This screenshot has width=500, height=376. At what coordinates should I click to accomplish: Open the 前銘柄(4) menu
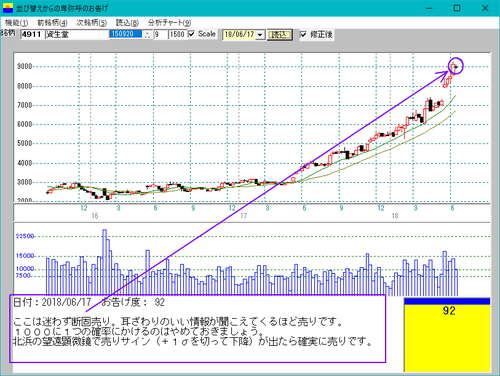click(x=52, y=23)
